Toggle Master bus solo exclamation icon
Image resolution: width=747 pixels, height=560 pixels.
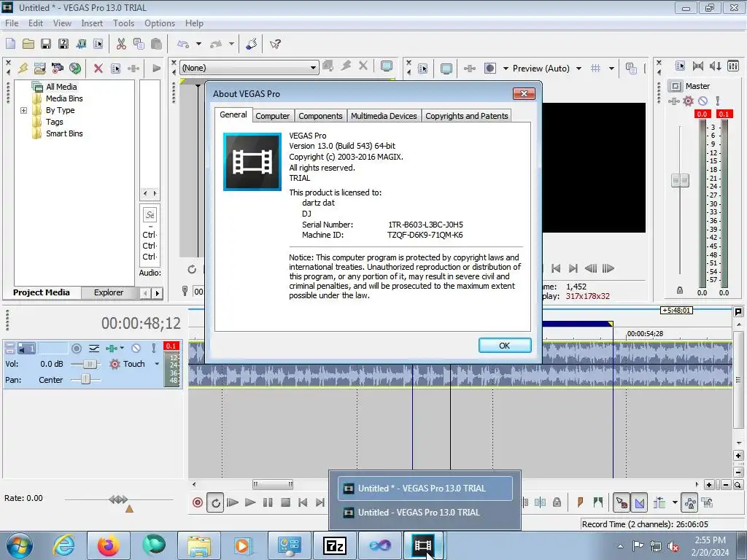click(x=718, y=101)
